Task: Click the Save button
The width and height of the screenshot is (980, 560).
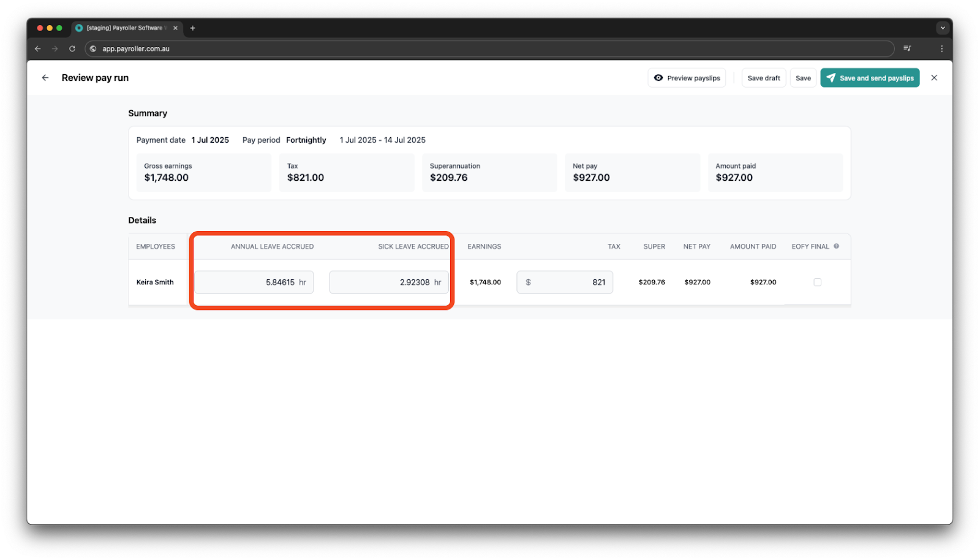Action: pos(803,78)
